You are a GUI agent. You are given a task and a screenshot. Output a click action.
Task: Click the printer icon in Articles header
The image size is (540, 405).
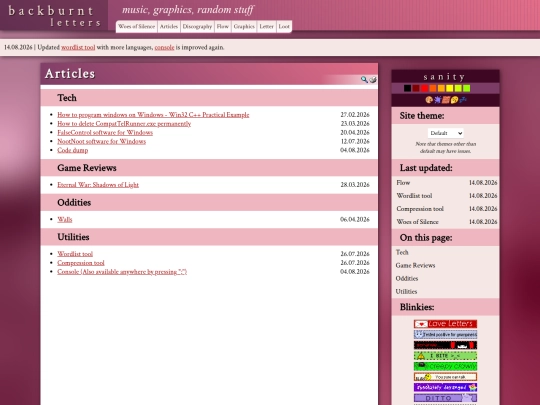(x=373, y=80)
